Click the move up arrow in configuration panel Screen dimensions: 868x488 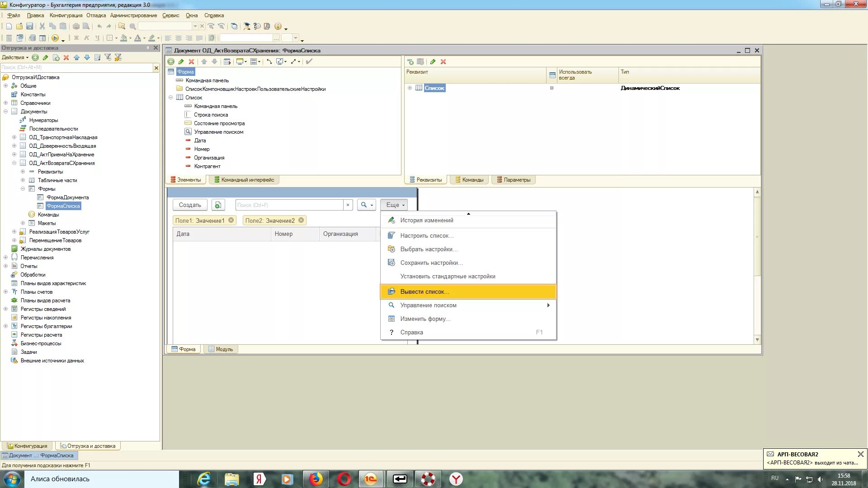(x=76, y=57)
